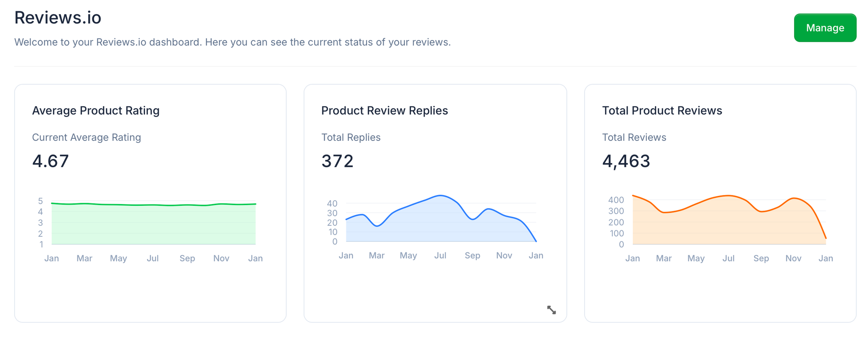The width and height of the screenshot is (868, 337).
Task: Click the Sep label on the rating chart
Action: pos(187,258)
